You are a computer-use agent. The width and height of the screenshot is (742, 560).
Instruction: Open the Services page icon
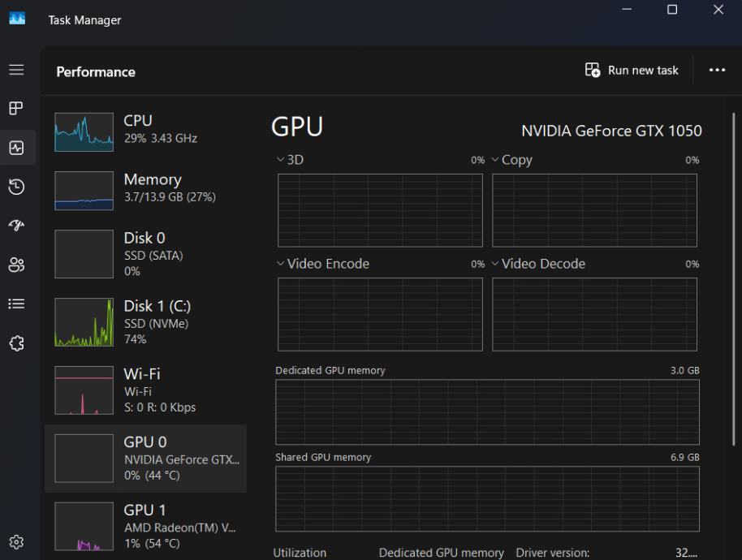click(16, 342)
